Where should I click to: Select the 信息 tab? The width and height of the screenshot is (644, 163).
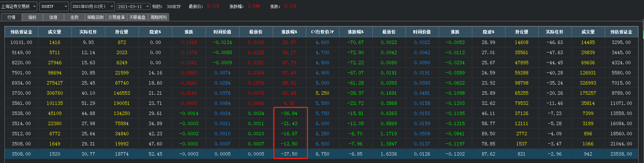coord(54,17)
